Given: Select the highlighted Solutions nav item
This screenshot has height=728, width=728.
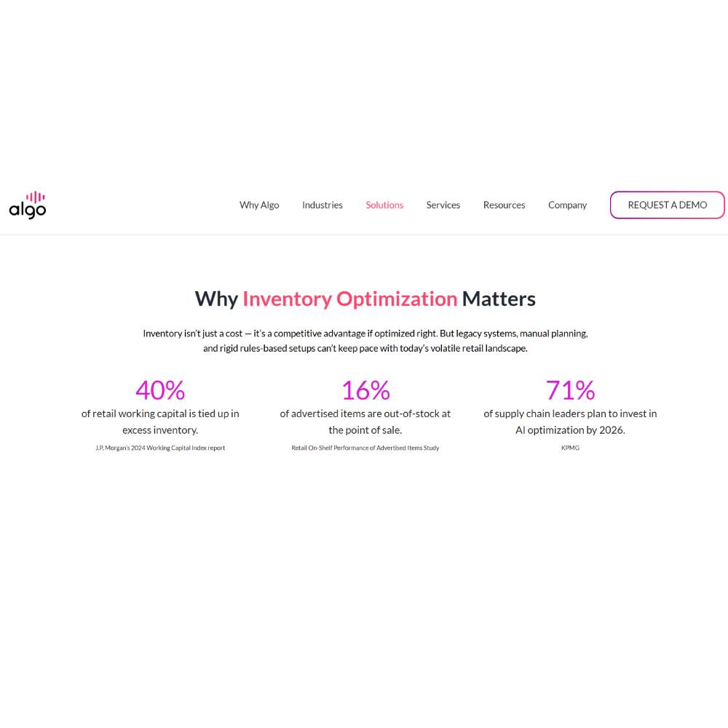Looking at the screenshot, I should click(384, 205).
